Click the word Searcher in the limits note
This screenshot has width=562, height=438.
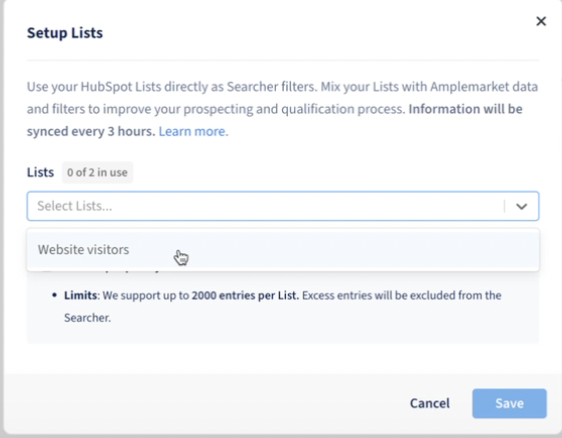coord(87,318)
